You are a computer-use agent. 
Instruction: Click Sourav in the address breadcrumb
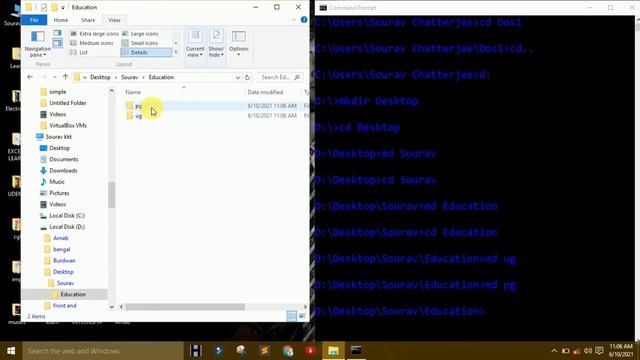click(x=129, y=77)
